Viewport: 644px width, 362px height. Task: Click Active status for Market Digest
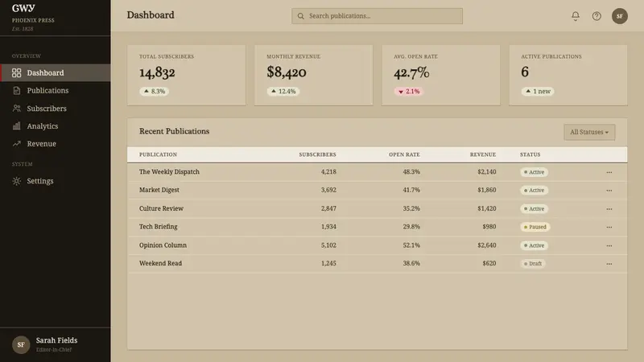coord(534,191)
